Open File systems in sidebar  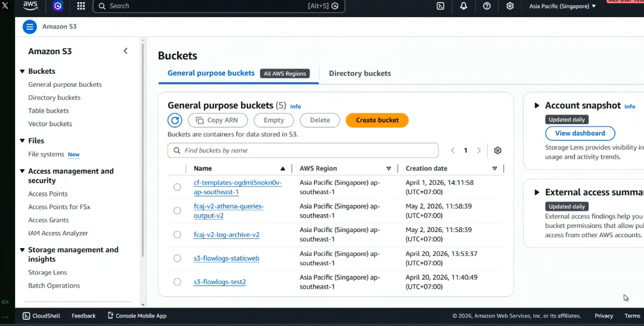[46, 155]
